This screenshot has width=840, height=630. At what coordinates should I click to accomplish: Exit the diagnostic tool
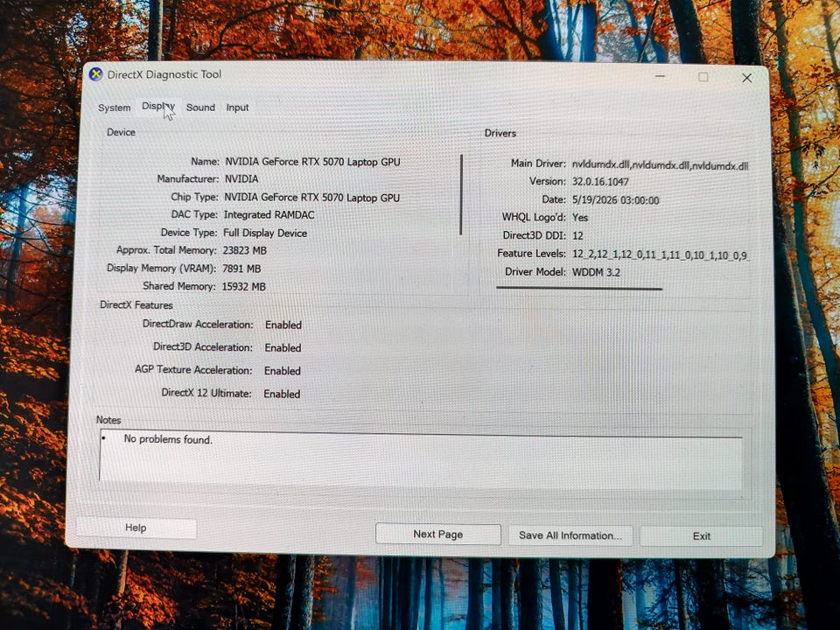click(701, 535)
